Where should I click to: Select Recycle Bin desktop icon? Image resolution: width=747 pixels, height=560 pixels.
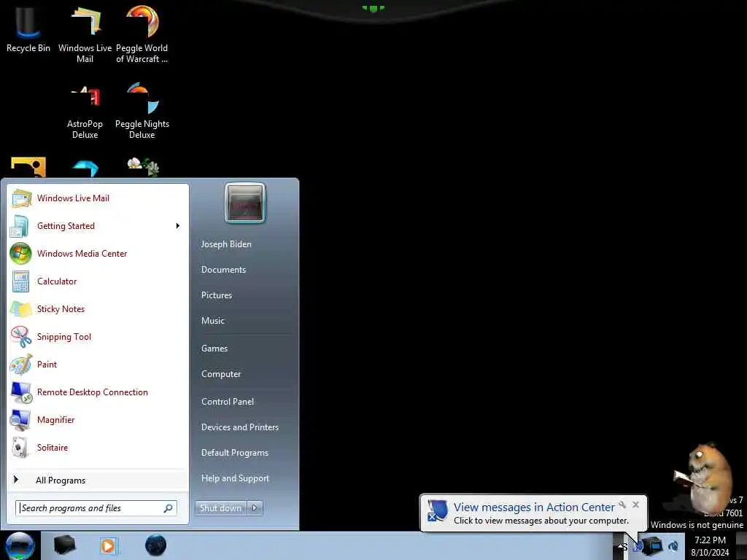28,28
